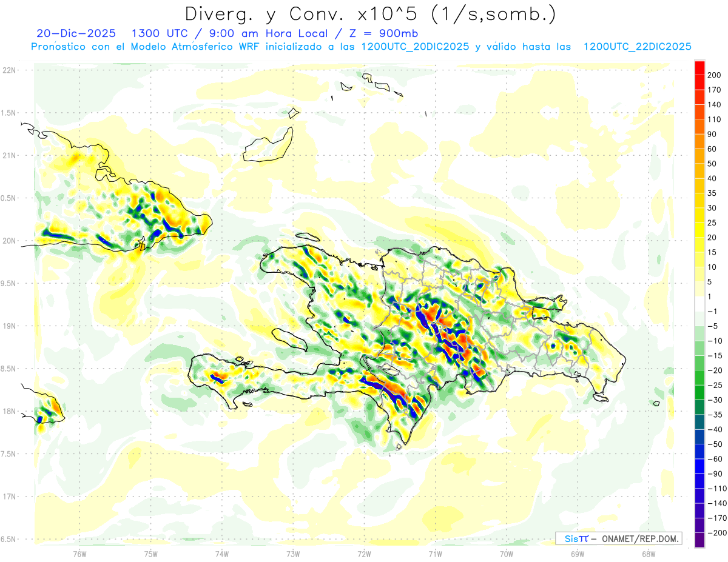Click the positive '35' color scale value
The height and width of the screenshot is (562, 728).
(713, 193)
